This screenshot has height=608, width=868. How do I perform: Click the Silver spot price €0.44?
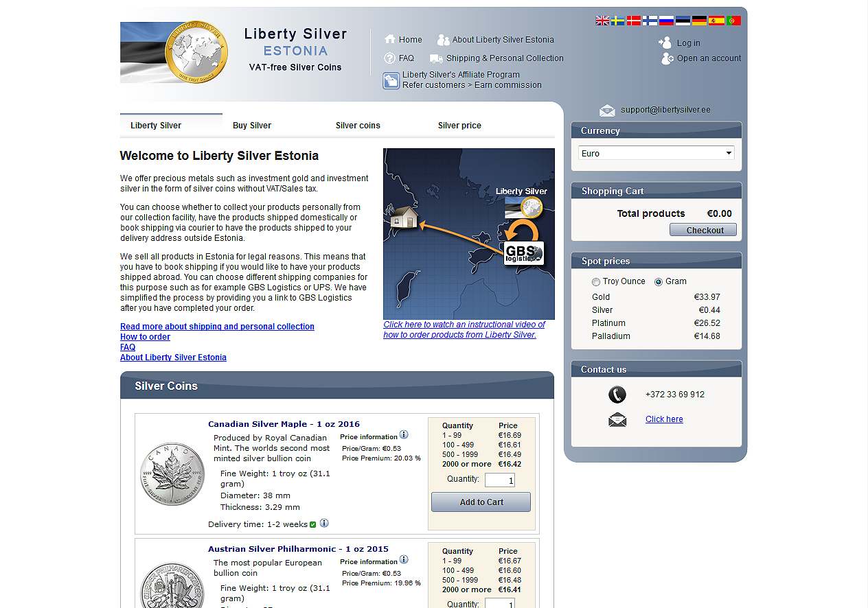(709, 310)
